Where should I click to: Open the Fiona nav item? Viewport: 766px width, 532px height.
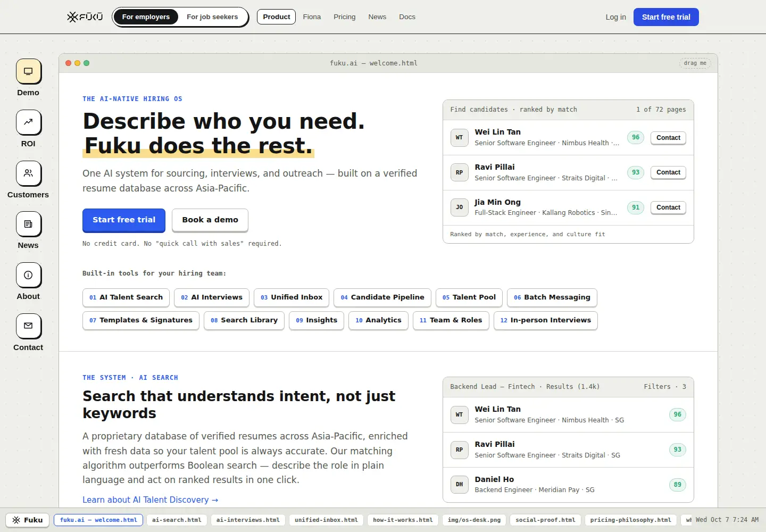point(312,17)
